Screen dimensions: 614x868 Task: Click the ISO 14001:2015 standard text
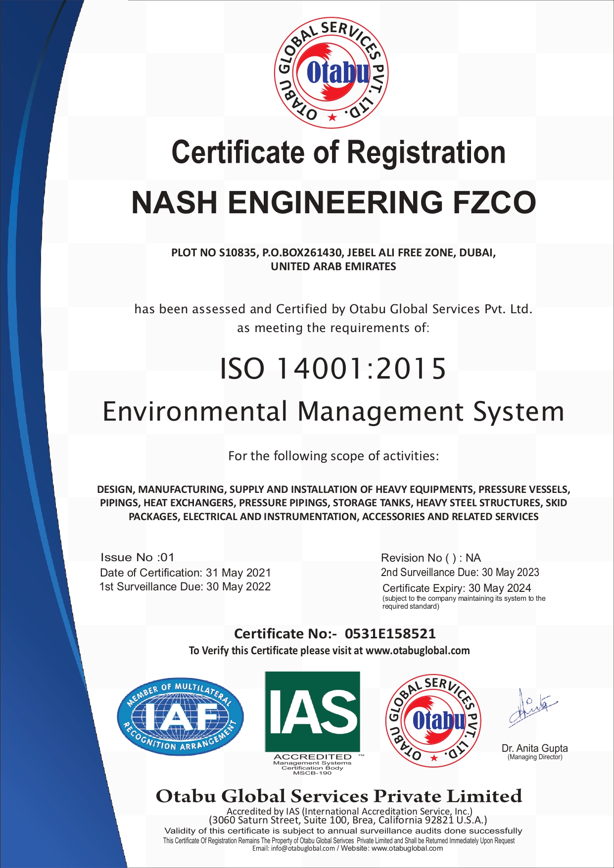click(333, 369)
